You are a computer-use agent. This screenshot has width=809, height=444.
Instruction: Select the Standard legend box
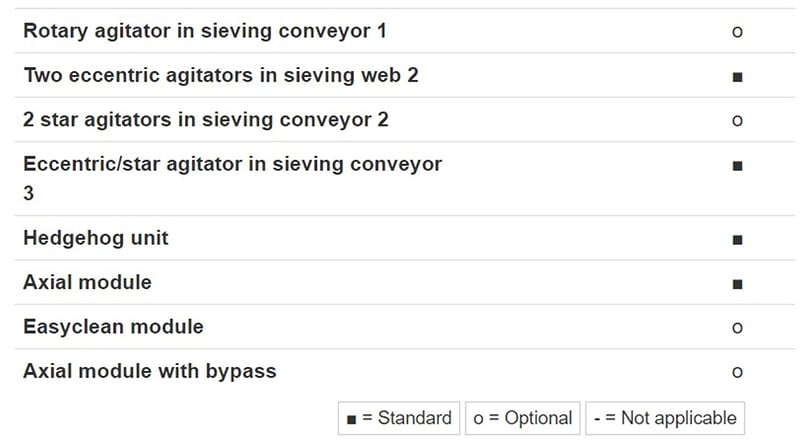click(399, 418)
